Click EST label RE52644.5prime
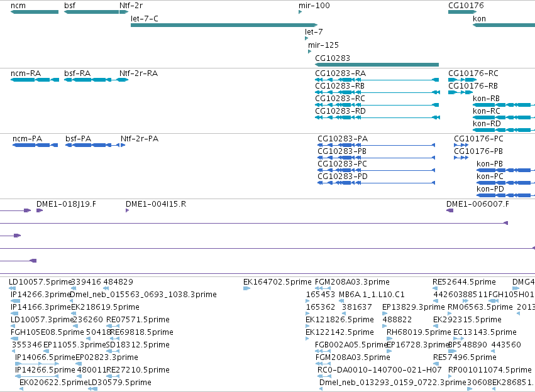Image resolution: width=535 pixels, height=392 pixels. [x=464, y=282]
